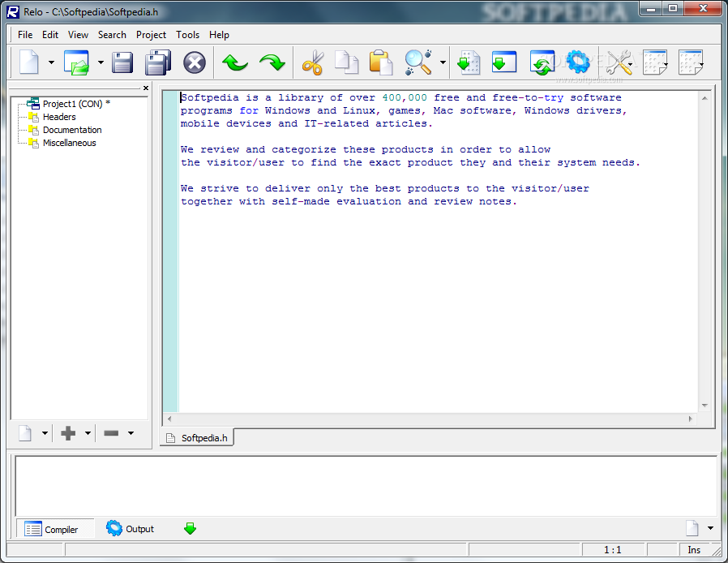Click the Relo app icon in title bar
Screen dimensions: 728x563
(x=13, y=11)
